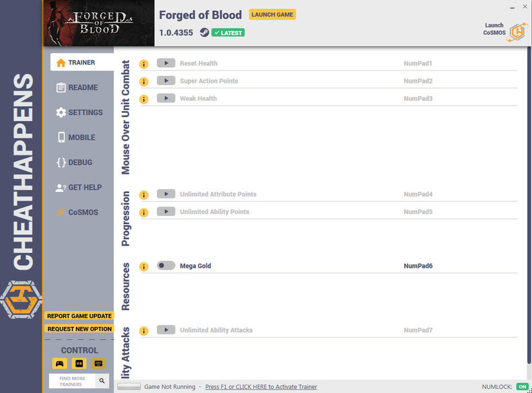Activate Unlimited Ability Points play button

click(166, 211)
